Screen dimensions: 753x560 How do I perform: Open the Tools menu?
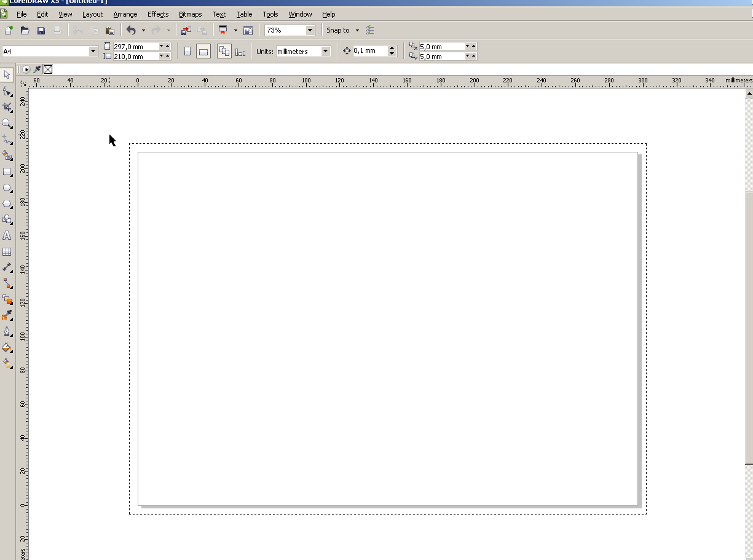coord(270,14)
